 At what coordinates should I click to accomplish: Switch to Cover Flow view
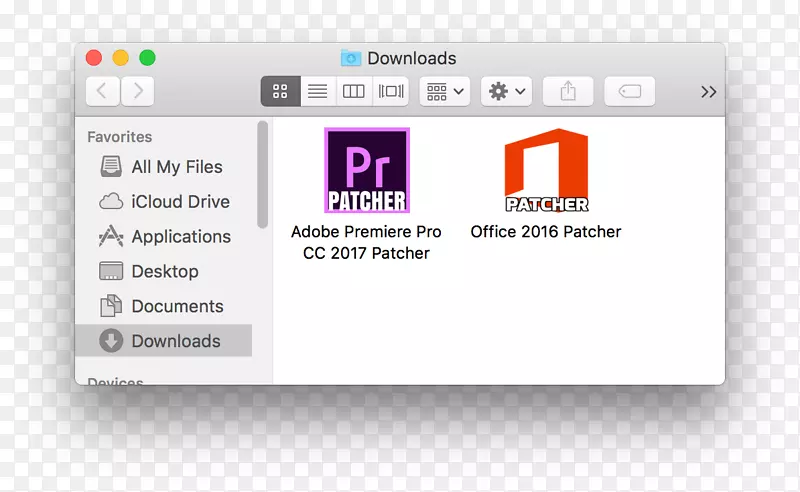[x=390, y=91]
